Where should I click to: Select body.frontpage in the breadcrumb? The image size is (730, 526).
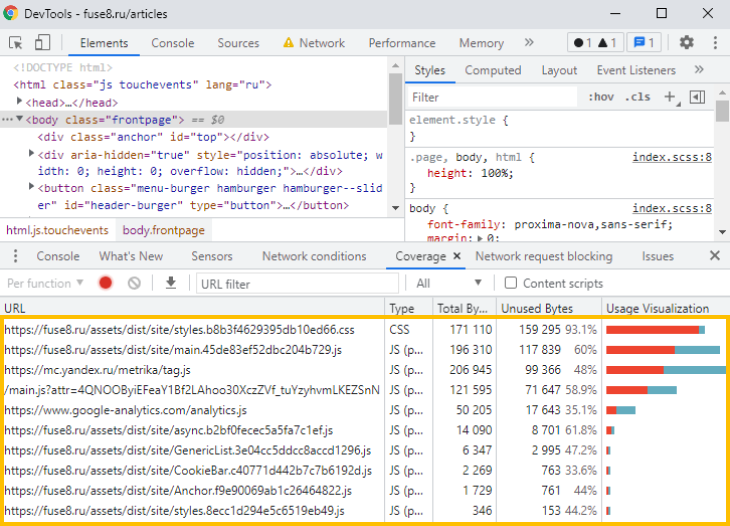coord(163,230)
